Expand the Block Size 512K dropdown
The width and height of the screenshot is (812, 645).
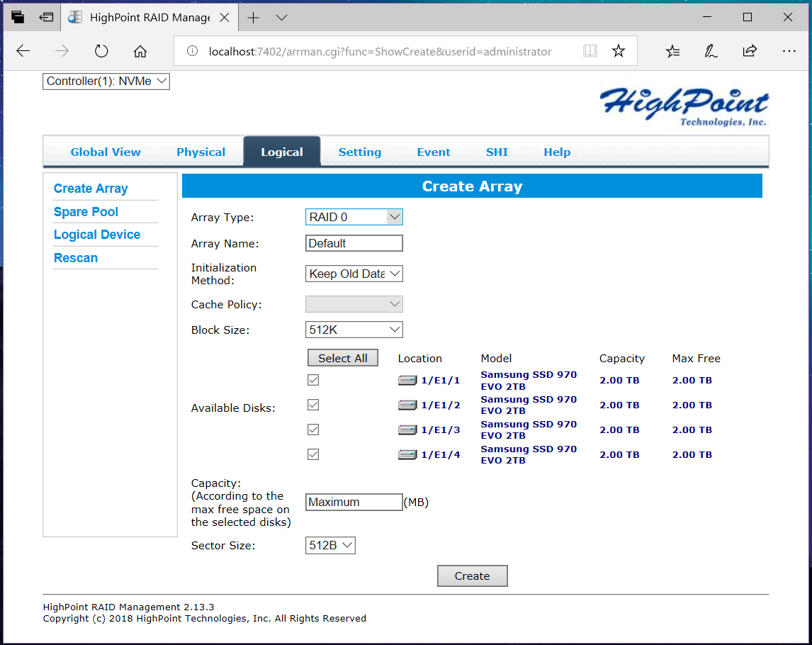(354, 330)
